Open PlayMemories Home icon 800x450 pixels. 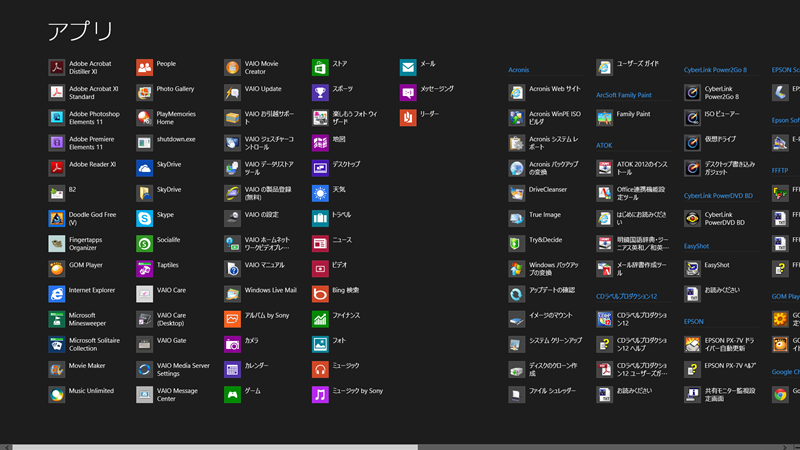click(144, 118)
